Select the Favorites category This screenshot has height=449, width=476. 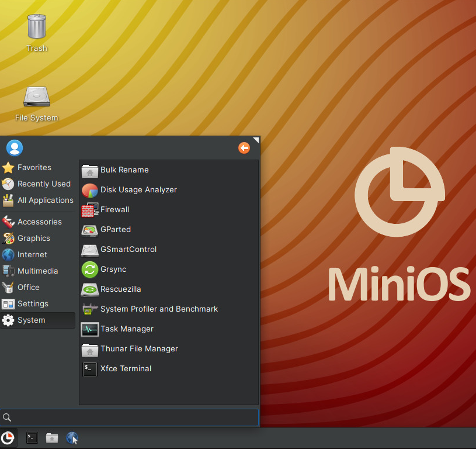coord(34,168)
